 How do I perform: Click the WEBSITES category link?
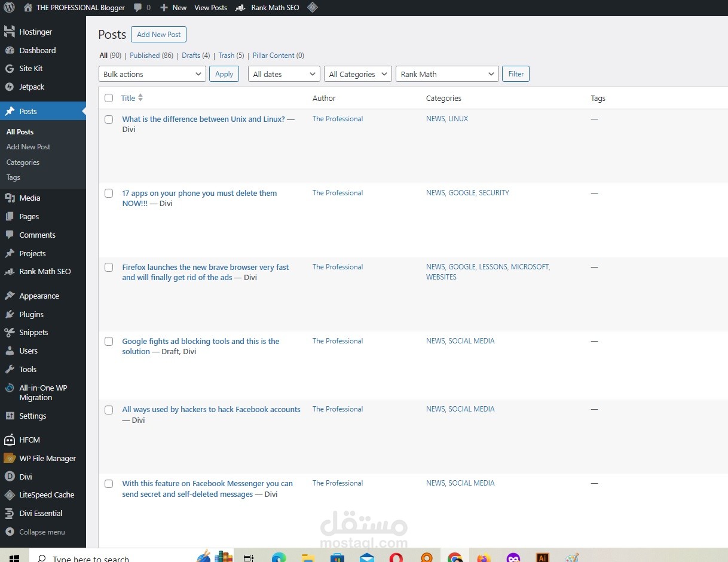tap(441, 277)
